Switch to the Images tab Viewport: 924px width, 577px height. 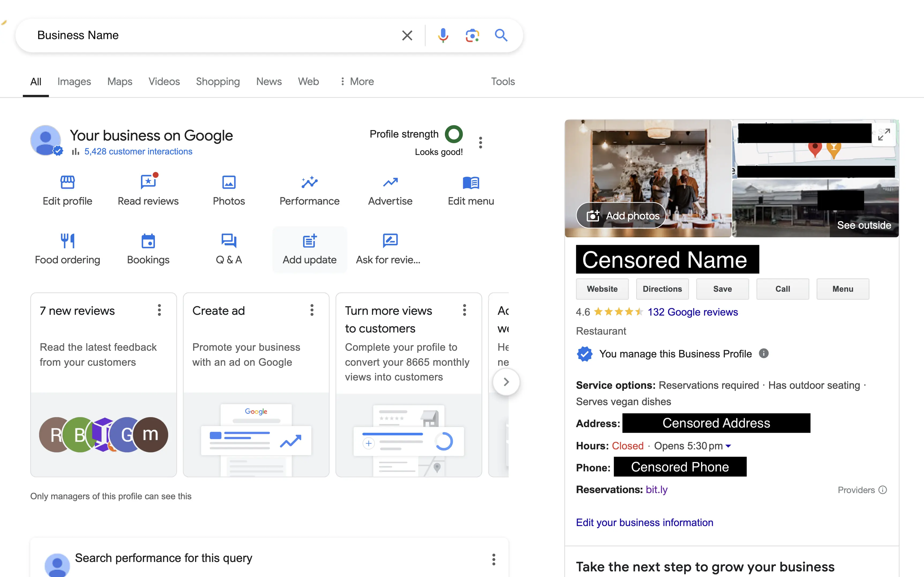[74, 81]
